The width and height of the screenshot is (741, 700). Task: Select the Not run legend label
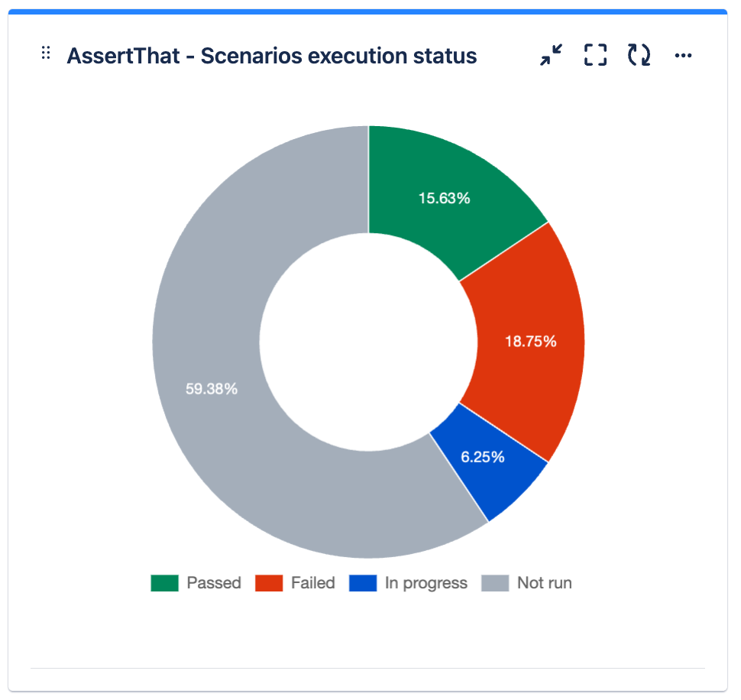pos(544,582)
